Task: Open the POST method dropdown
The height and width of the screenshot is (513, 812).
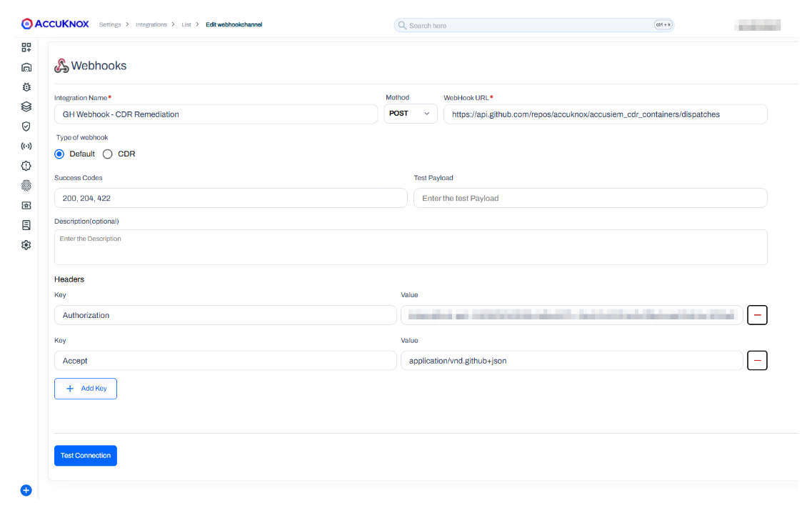Action: 411,114
